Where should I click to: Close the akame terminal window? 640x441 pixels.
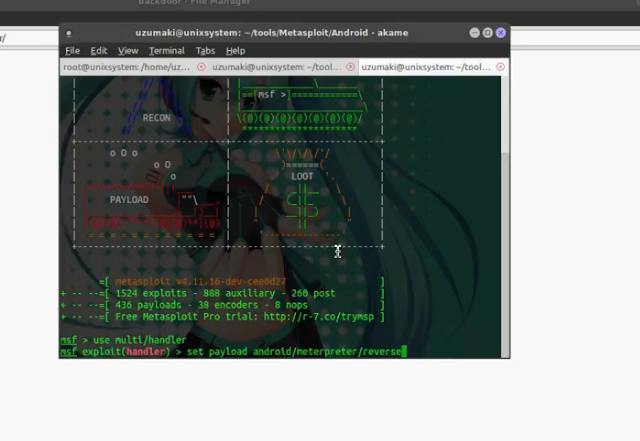tap(500, 33)
